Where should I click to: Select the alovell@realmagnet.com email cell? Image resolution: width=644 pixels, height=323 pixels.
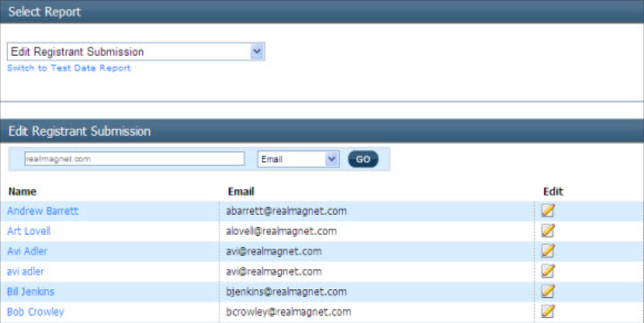pyautogui.click(x=282, y=231)
